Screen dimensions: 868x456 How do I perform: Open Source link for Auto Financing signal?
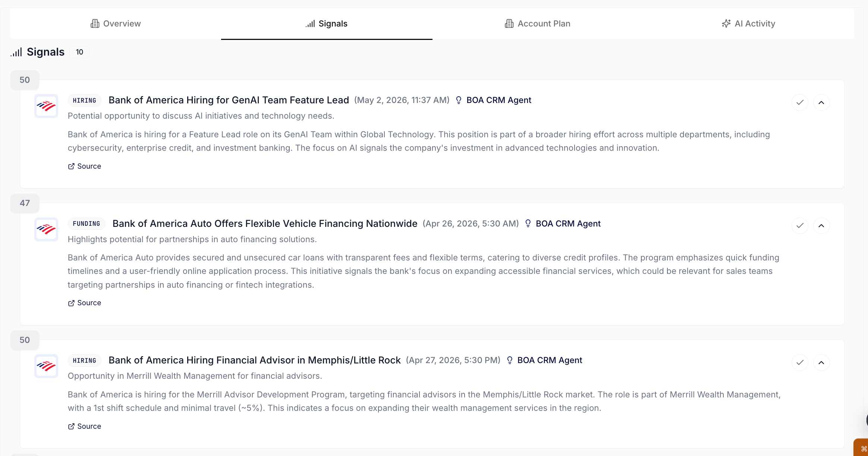point(85,303)
